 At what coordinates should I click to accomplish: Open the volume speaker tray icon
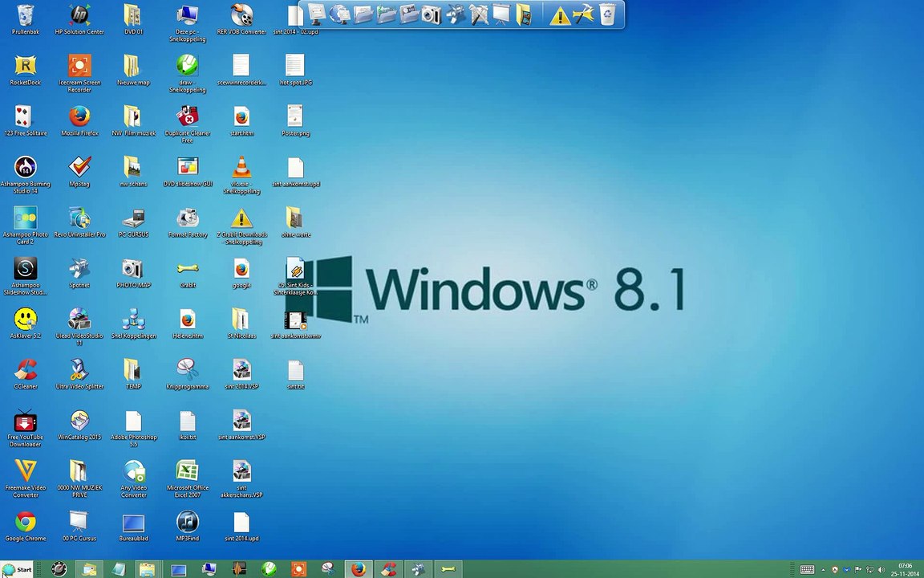(x=881, y=570)
